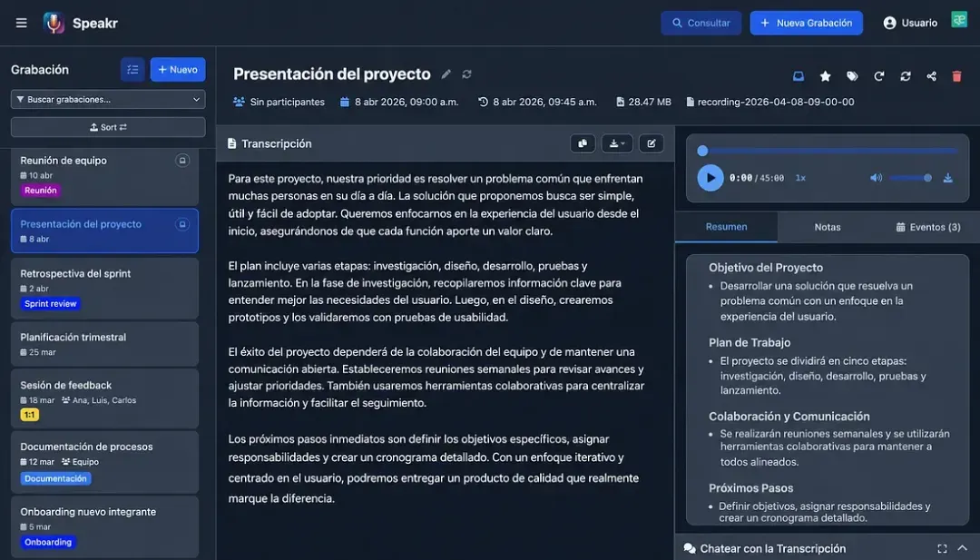
Task: Expand Buscar grabaciones dropdown
Action: (108, 99)
